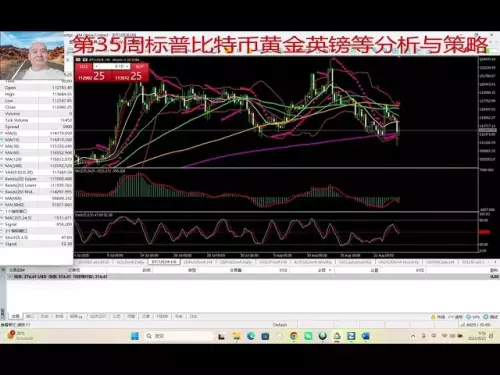Image resolution: width=500 pixels, height=375 pixels.
Task: Click the Market icon in terminal bottom right
Action: pyautogui.click(x=438, y=317)
